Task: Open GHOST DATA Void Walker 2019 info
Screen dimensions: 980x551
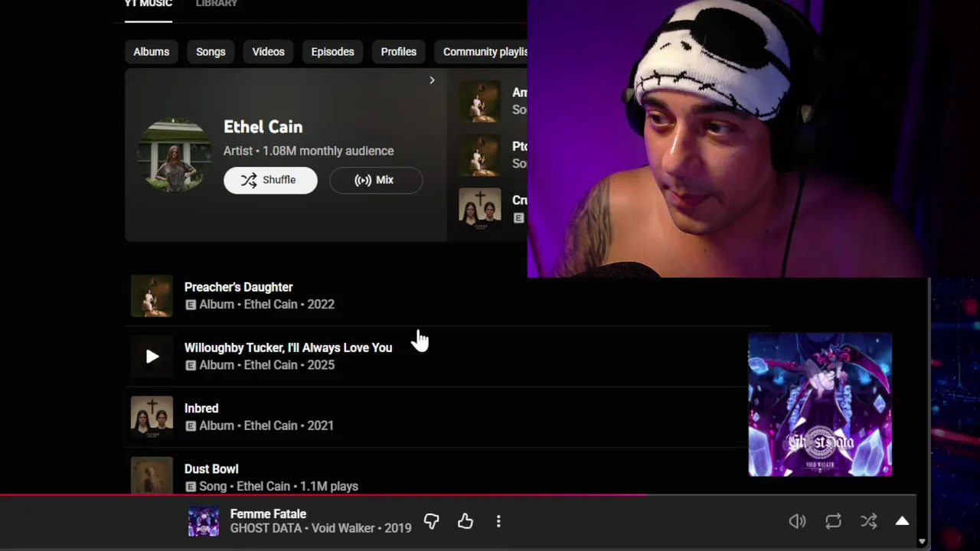Action: (321, 528)
